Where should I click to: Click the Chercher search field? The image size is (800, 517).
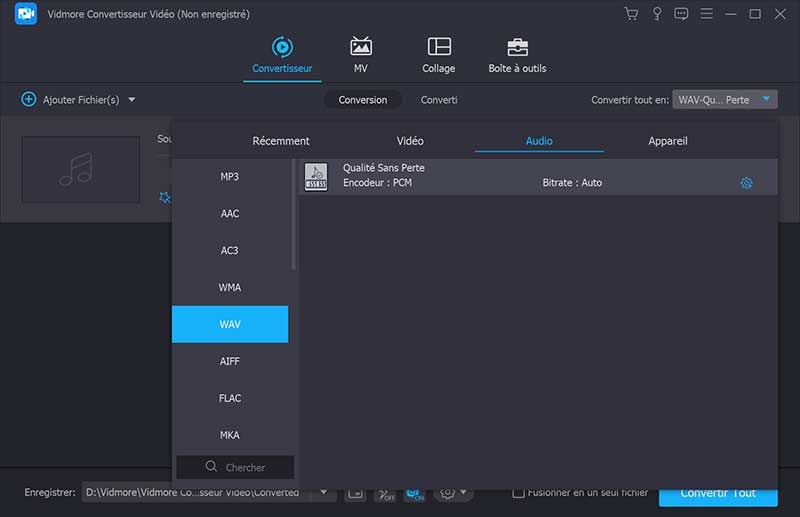pyautogui.click(x=236, y=467)
